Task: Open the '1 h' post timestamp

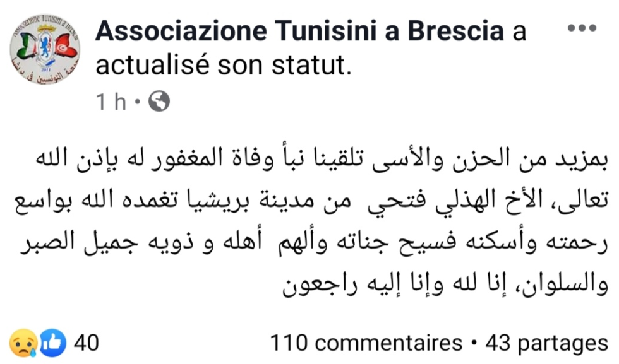Action: pos(111,102)
